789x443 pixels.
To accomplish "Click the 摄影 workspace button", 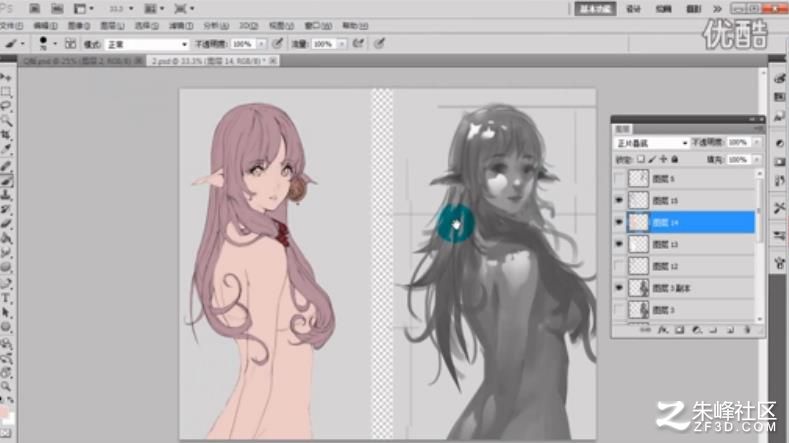I will click(694, 9).
